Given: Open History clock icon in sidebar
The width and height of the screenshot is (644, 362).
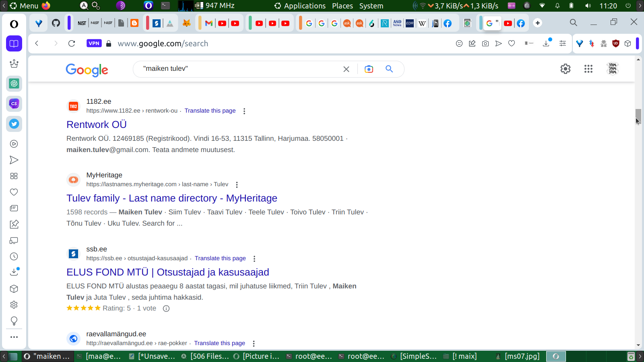Looking at the screenshot, I should pyautogui.click(x=14, y=257).
